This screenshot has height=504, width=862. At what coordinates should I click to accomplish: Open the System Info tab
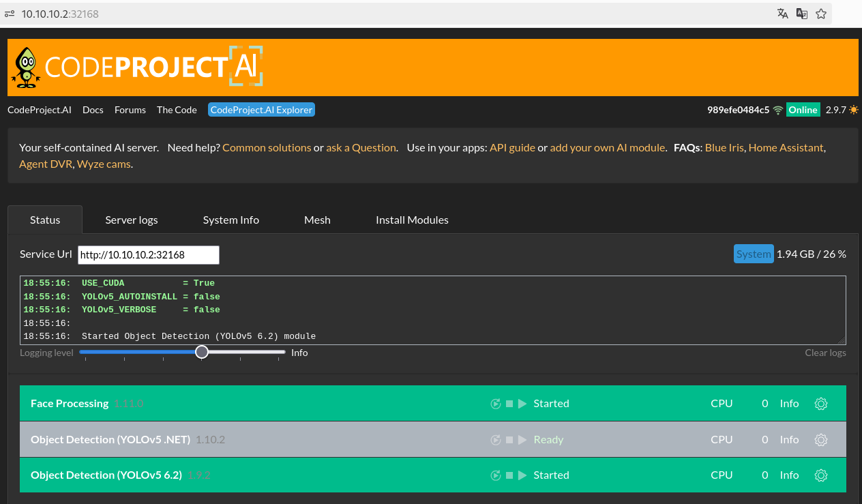coord(231,220)
